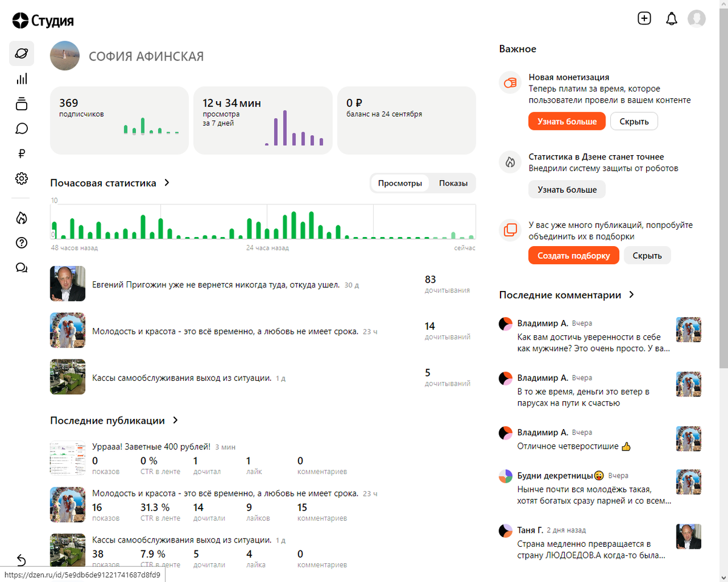Click thumbnail of Евгений Пригожин article
Viewport: 728px width, 582px height.
(68, 284)
